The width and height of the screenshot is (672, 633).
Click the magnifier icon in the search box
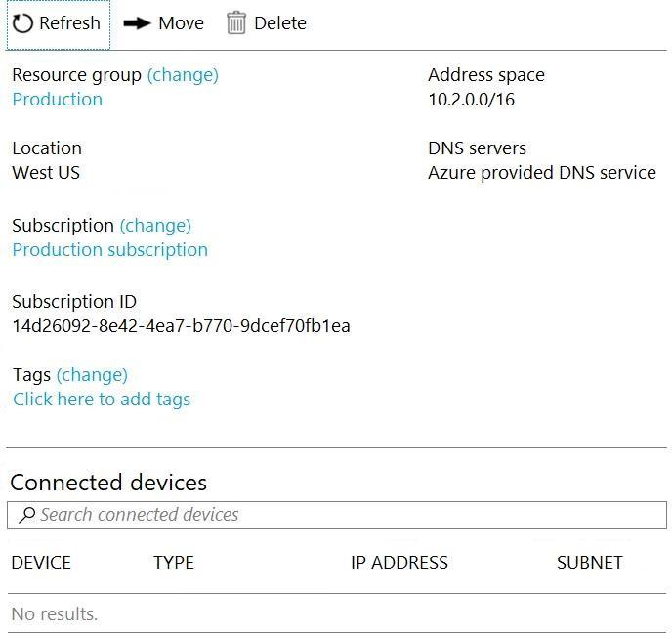pyautogui.click(x=26, y=515)
